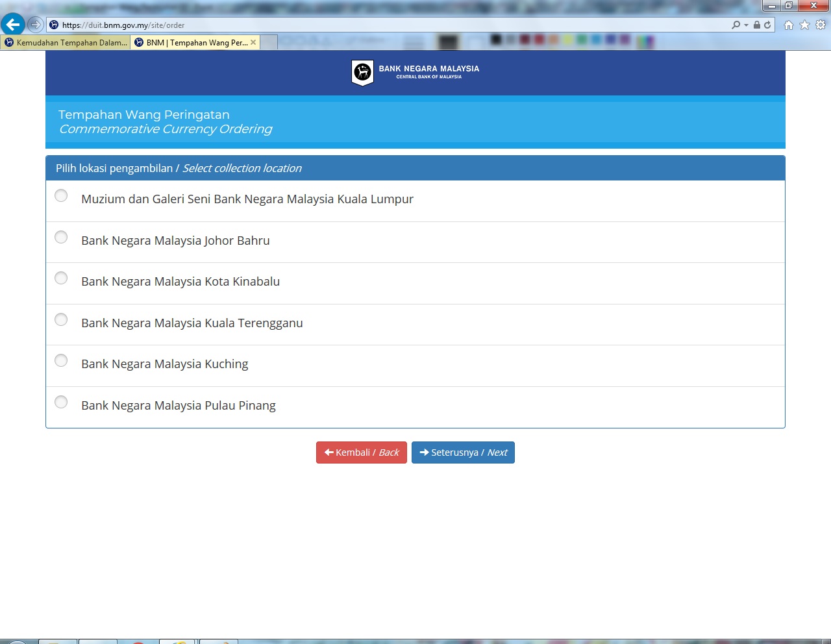Click Commemorative Currency Ordering subtitle
Image resolution: width=831 pixels, height=644 pixels.
pyautogui.click(x=166, y=129)
